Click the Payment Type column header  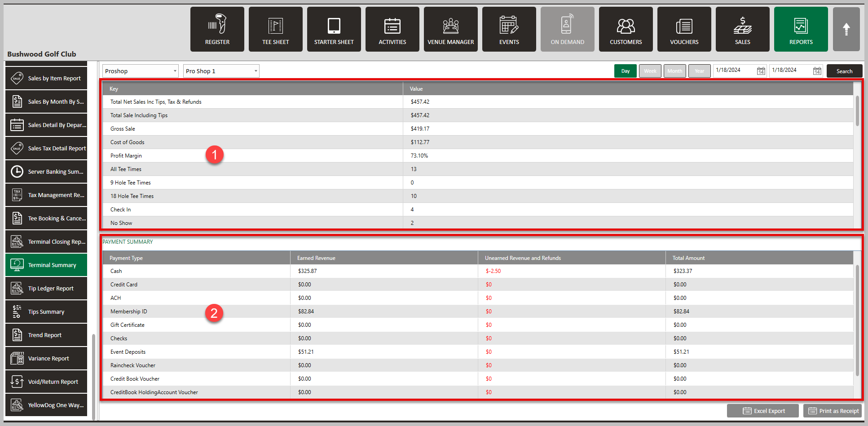tap(196, 258)
